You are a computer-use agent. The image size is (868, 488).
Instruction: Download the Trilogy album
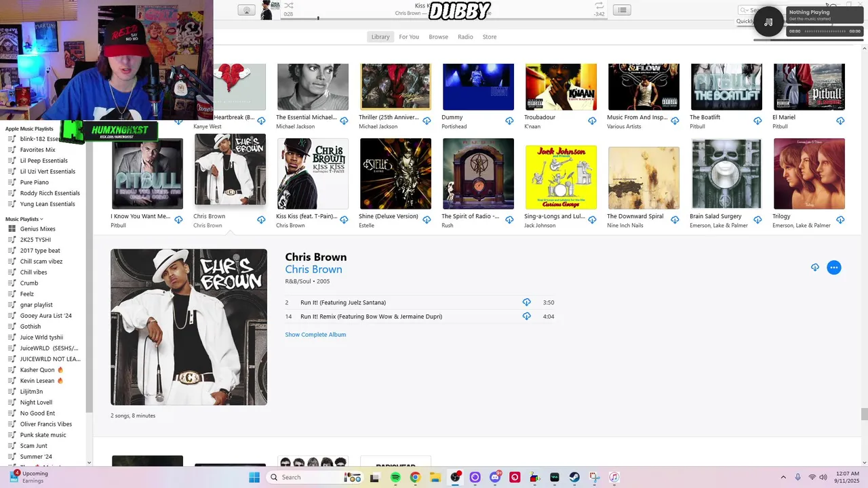(840, 220)
